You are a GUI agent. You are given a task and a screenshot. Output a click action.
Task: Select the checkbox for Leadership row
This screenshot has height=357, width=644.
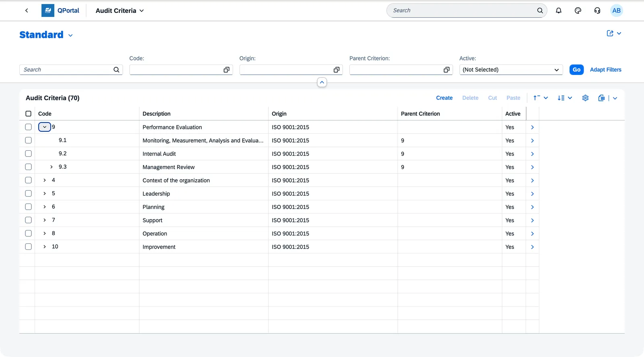pyautogui.click(x=28, y=193)
